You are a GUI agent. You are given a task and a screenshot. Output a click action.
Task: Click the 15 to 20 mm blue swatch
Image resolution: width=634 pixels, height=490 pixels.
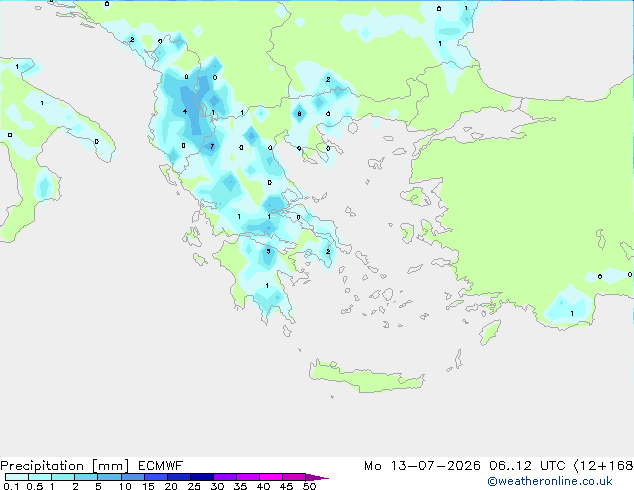tap(156, 477)
